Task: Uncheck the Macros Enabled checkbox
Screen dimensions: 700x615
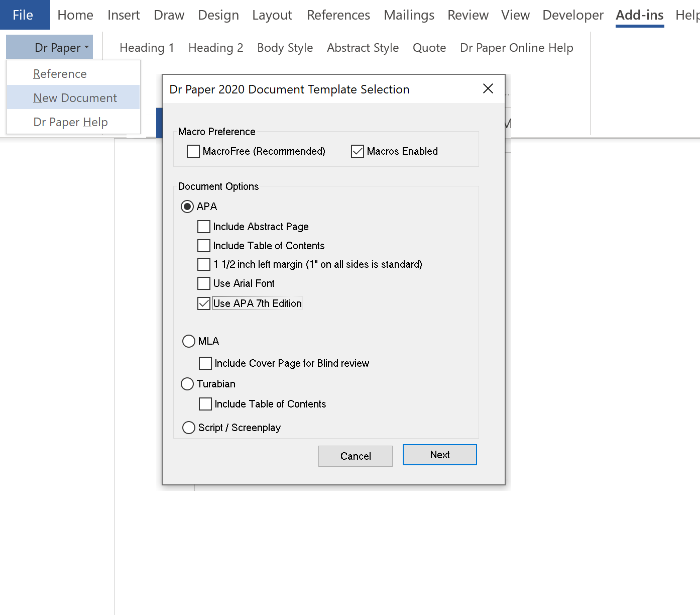Action: [358, 151]
